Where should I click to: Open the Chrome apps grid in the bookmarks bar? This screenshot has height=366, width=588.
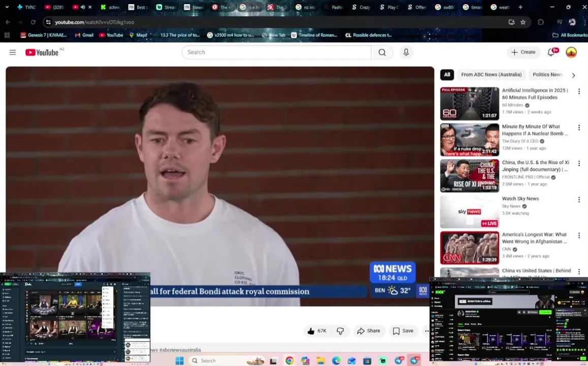click(7, 35)
